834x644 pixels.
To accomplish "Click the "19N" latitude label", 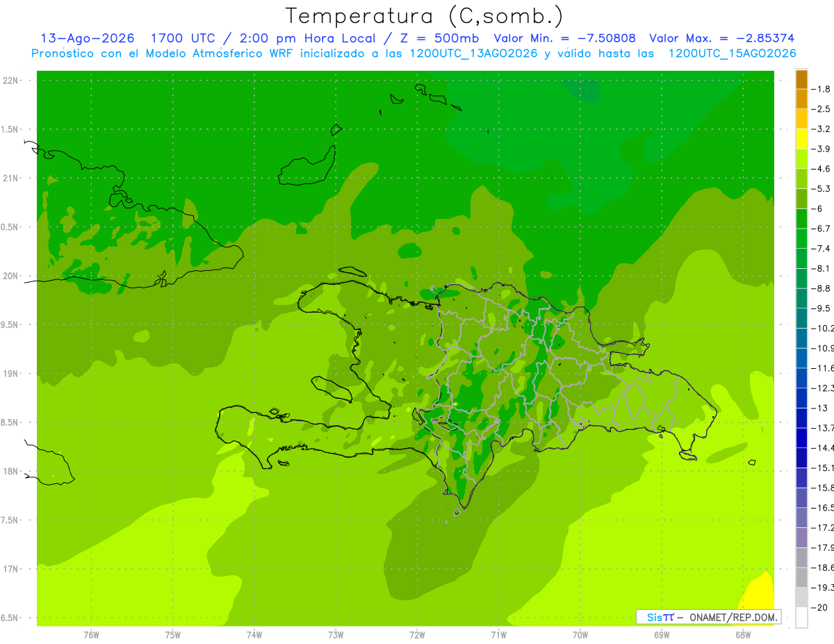I will click(x=12, y=374).
